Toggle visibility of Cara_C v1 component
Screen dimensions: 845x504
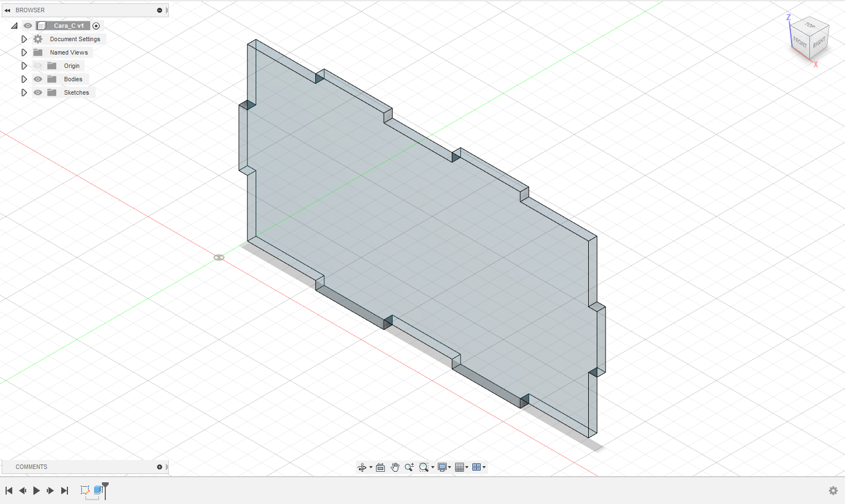28,26
